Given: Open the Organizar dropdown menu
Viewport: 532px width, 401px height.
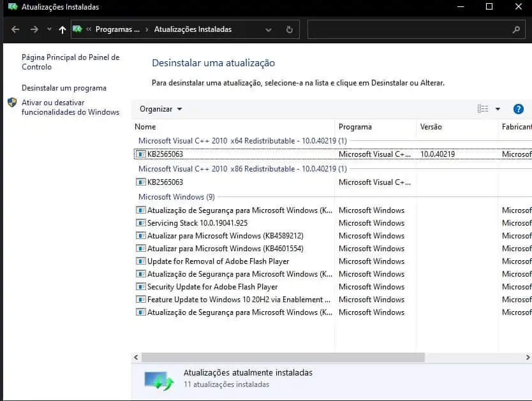Looking at the screenshot, I should [161, 109].
